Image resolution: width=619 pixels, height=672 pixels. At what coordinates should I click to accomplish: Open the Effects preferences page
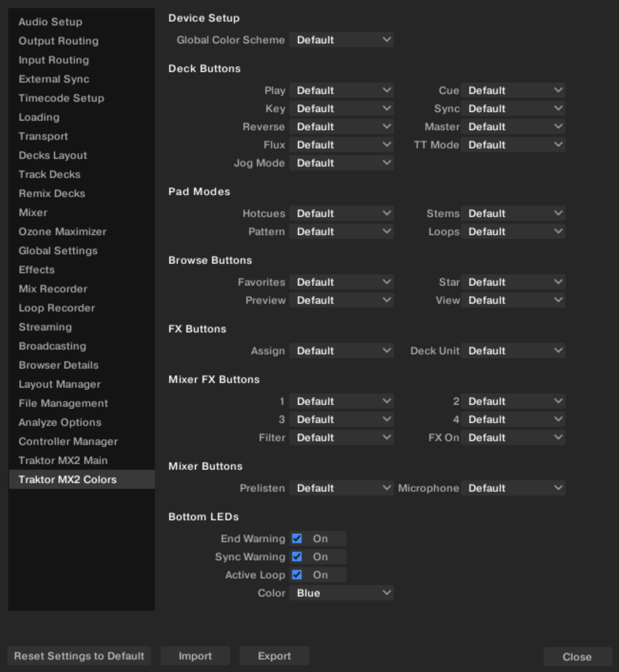pyautogui.click(x=82, y=269)
